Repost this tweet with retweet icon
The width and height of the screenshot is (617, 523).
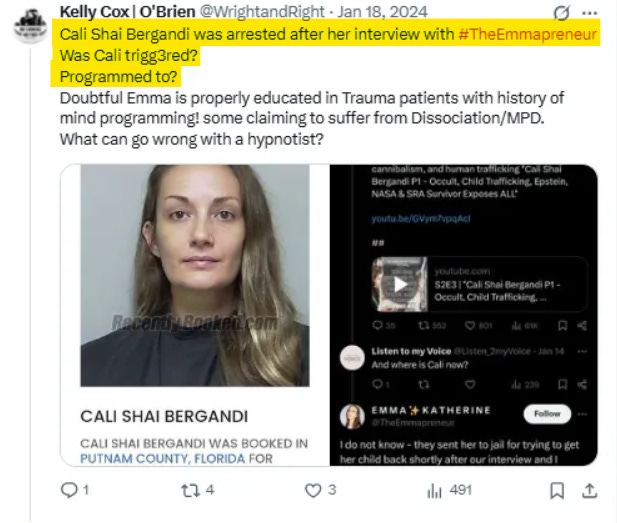point(190,490)
